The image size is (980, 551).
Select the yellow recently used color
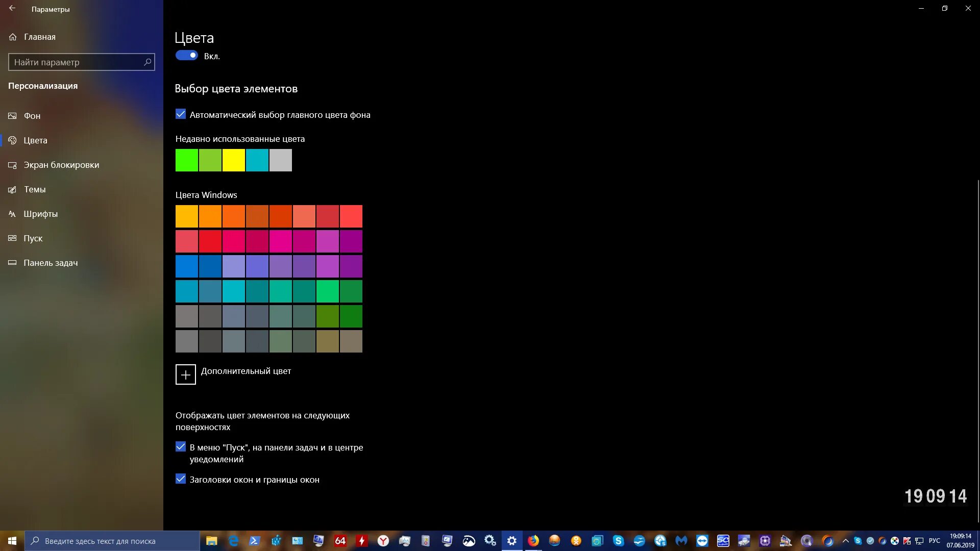pos(234,160)
